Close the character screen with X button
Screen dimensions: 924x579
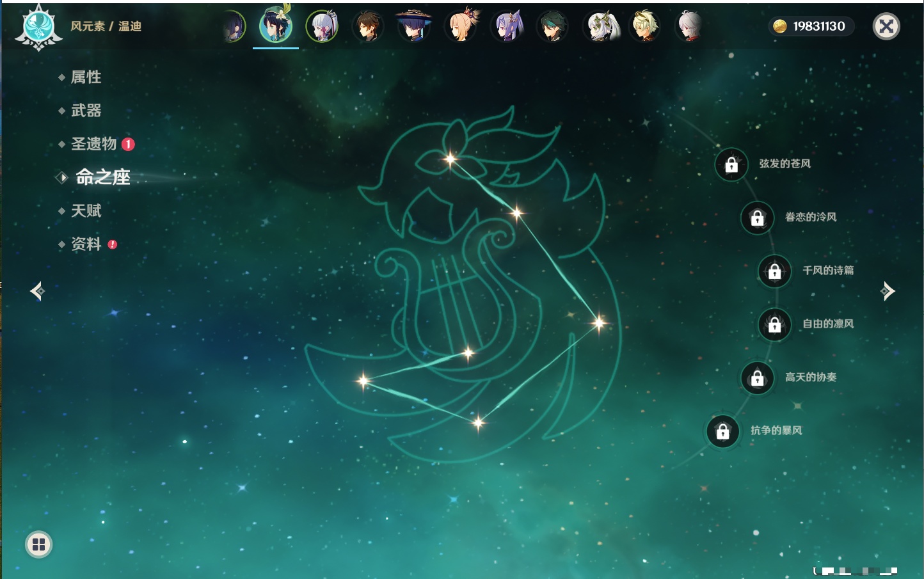pos(886,26)
